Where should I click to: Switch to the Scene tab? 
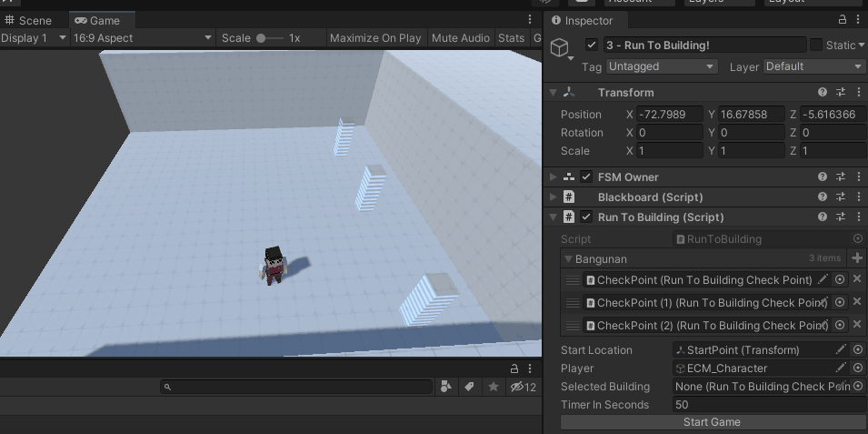[30, 20]
